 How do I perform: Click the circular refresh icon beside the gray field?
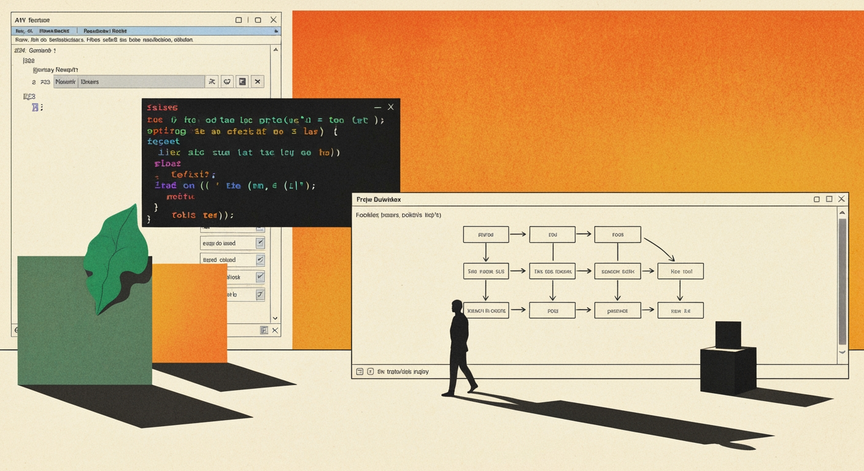[227, 82]
